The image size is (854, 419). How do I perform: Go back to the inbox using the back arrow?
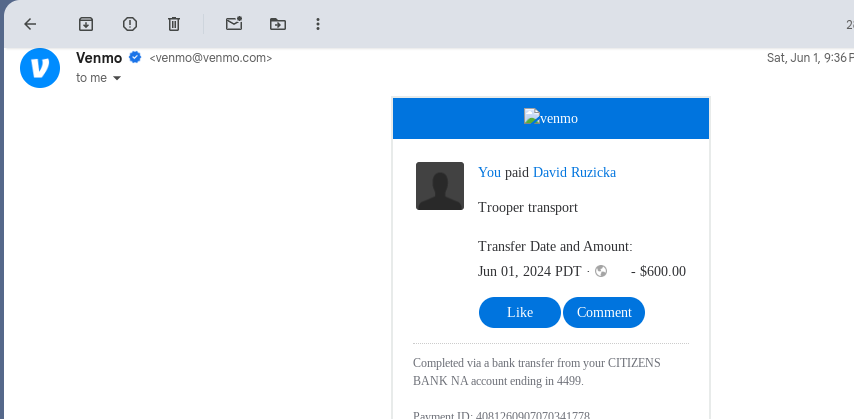[x=30, y=24]
